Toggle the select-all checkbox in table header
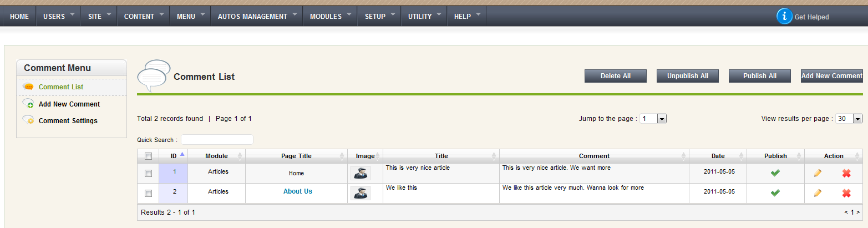This screenshot has width=868, height=228. click(x=148, y=156)
